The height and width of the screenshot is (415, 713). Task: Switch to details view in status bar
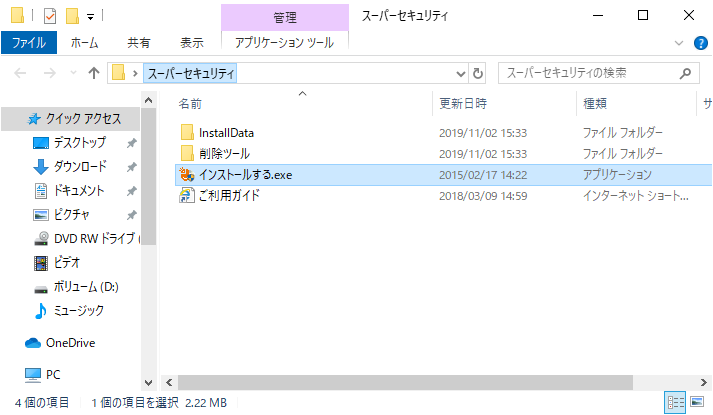(x=675, y=402)
